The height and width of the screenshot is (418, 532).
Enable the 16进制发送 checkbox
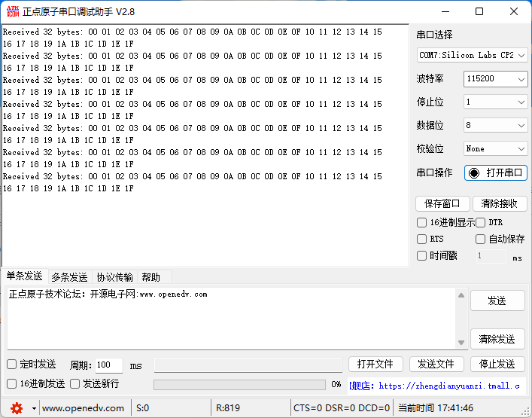pyautogui.click(x=11, y=383)
